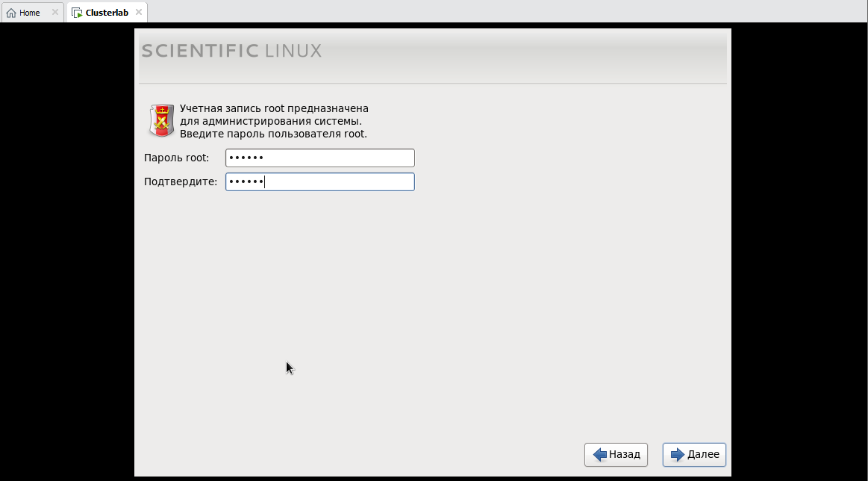Click the red root shield icon
This screenshot has height=481, width=868.
161,120
